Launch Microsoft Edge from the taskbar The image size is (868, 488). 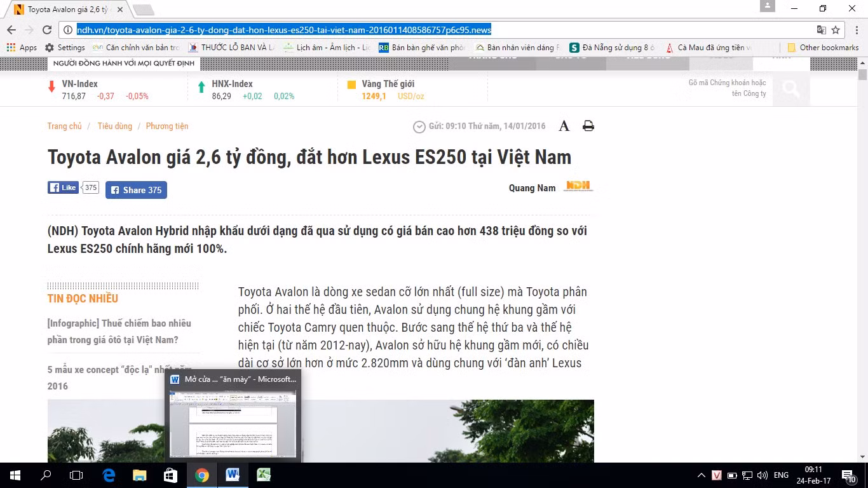click(109, 475)
